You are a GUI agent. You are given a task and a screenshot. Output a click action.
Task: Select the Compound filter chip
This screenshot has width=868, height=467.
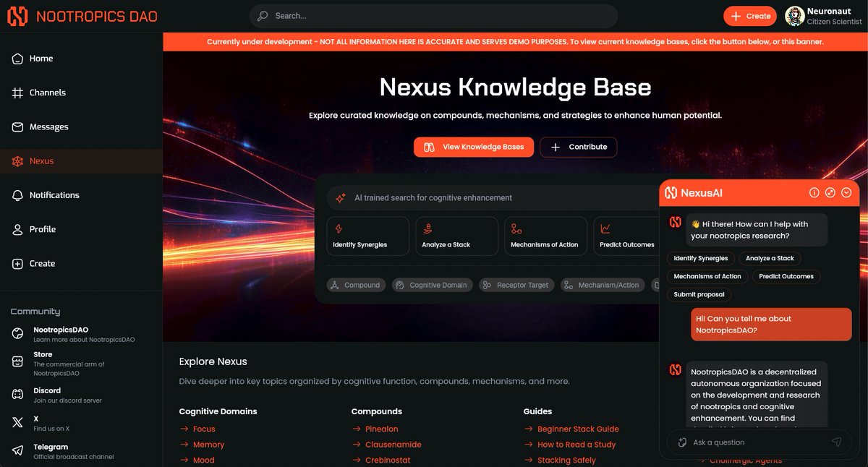[356, 285]
